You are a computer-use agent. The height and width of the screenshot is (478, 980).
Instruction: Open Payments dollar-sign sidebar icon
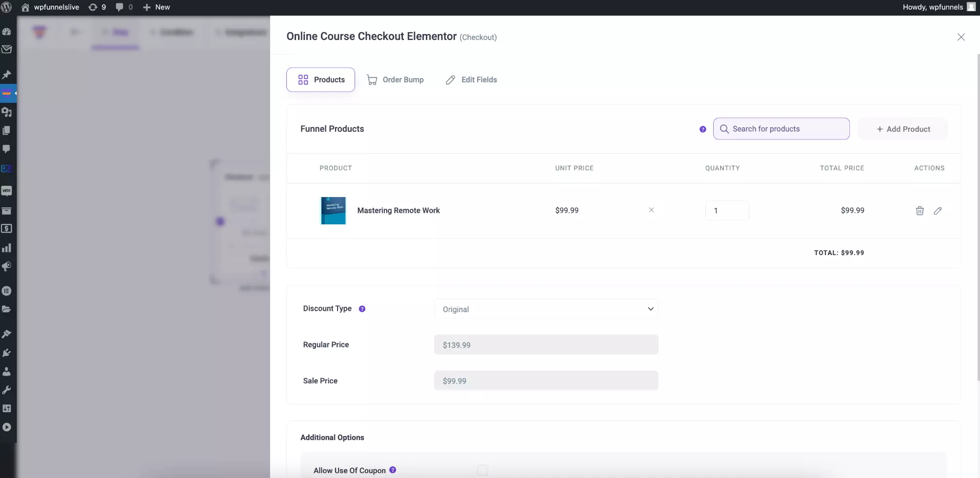tap(7, 229)
